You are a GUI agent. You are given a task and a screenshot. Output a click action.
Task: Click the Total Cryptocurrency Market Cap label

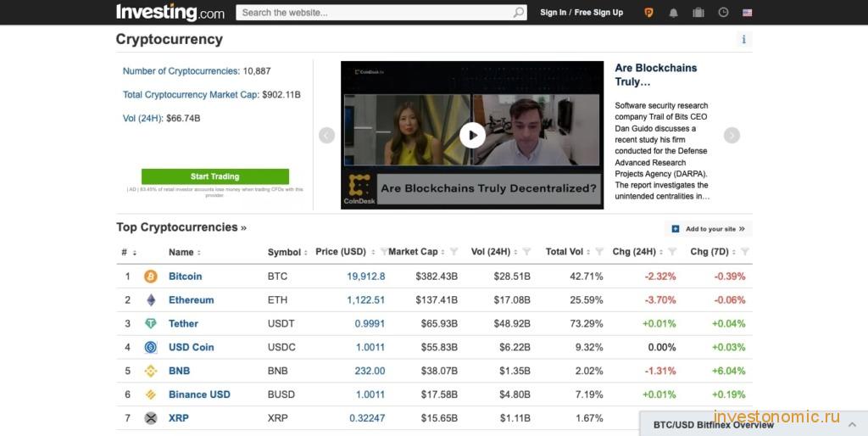(x=191, y=95)
